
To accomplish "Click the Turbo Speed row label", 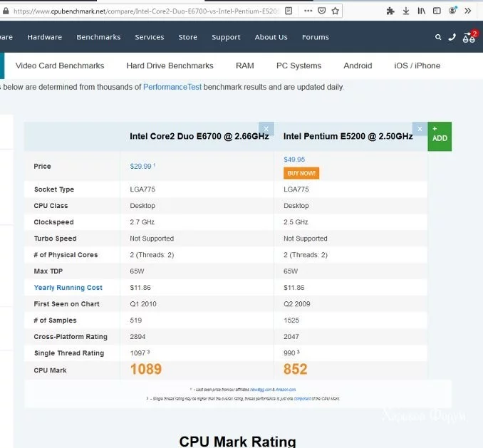I will tap(55, 239).
